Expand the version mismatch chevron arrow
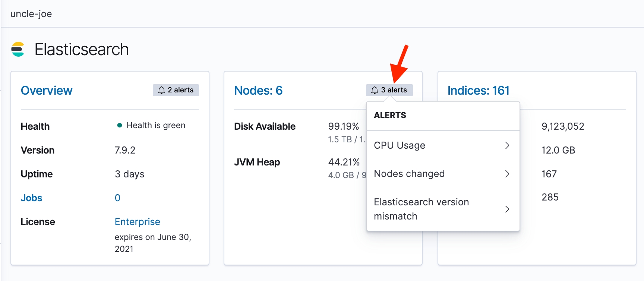644x281 pixels. (507, 209)
